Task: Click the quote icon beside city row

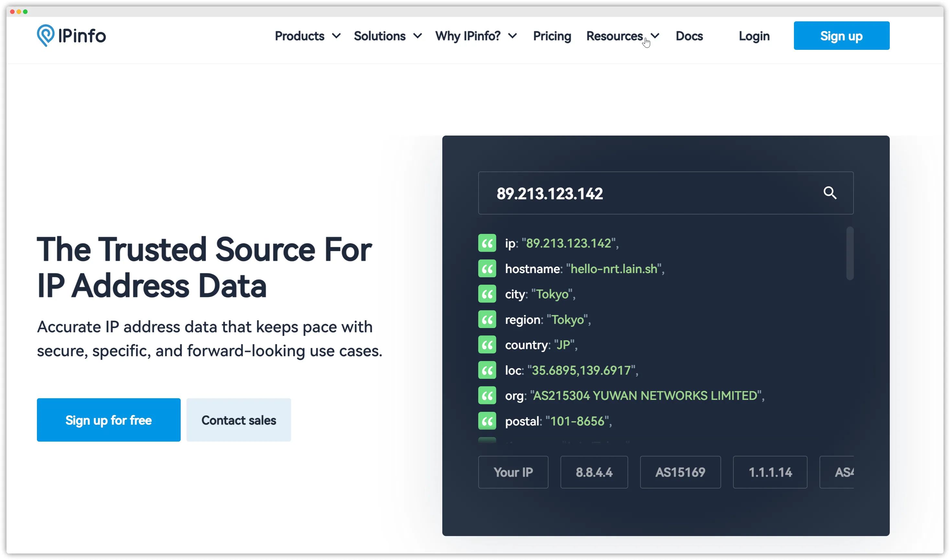Action: pos(487,294)
